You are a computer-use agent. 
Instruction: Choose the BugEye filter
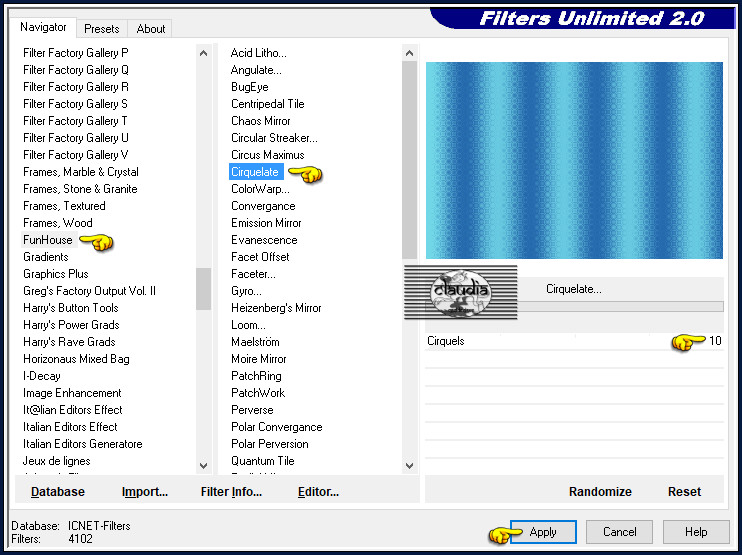(249, 87)
